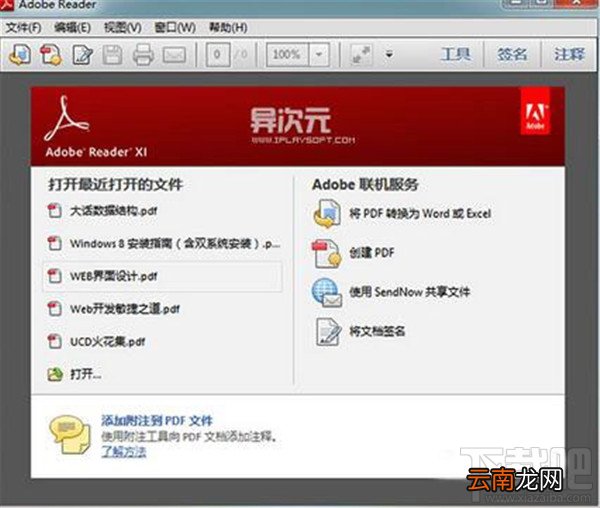Click PDF icon beside UCD火花集.pdf
The image size is (600, 508).
click(x=54, y=341)
